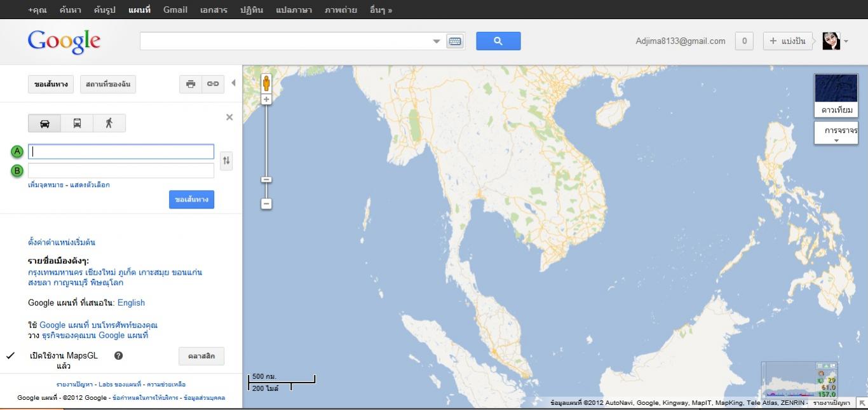Click ตั้งค่าตำแหน่งเริ่มต้น link
The image size is (868, 410).
pos(62,242)
